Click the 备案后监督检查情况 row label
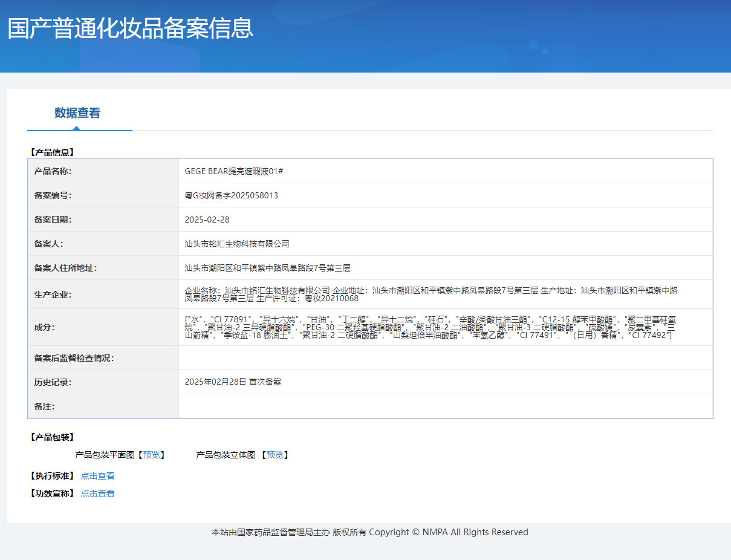This screenshot has width=731, height=560. [74, 358]
